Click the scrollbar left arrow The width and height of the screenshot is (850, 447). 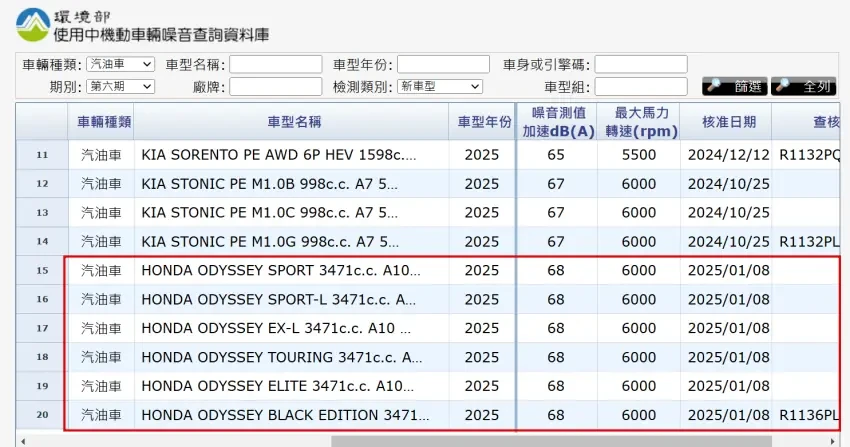[x=22, y=441]
